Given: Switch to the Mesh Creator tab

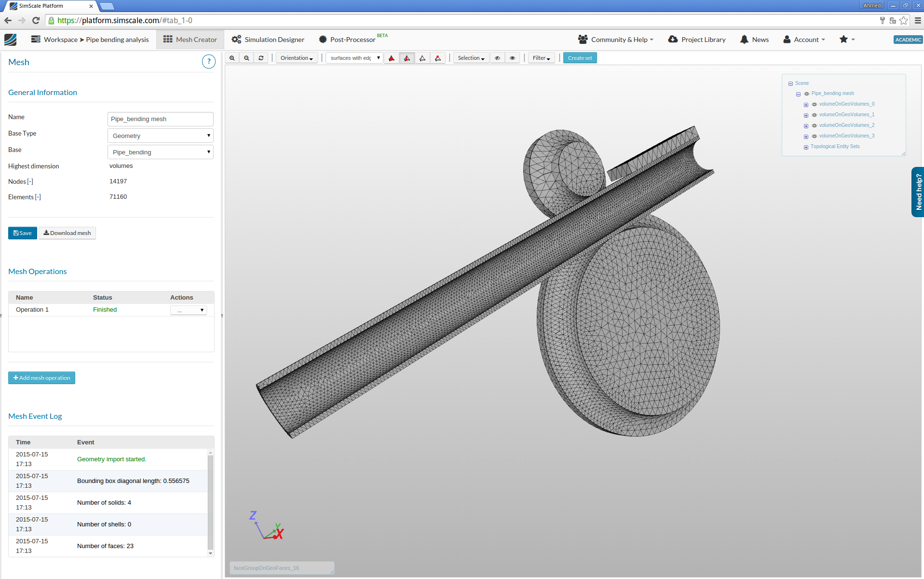Looking at the screenshot, I should [190, 40].
